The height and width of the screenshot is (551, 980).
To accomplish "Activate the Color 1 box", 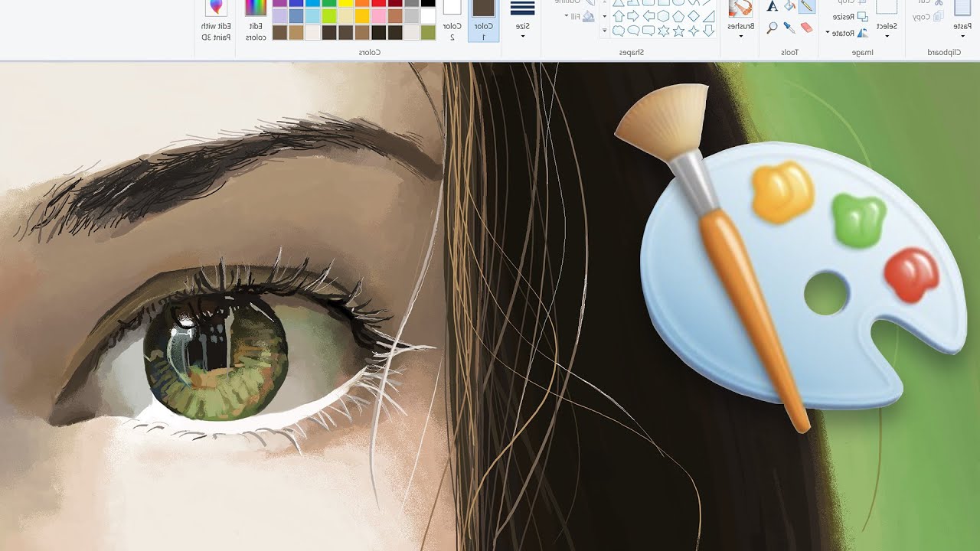I will pyautogui.click(x=484, y=21).
